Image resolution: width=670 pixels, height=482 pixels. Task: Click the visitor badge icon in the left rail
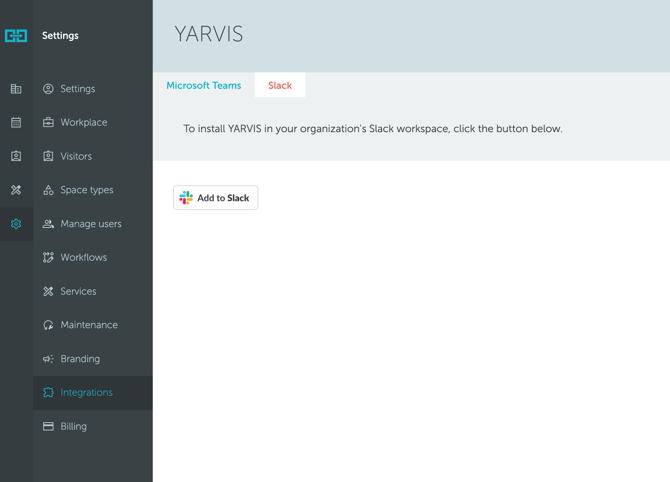[16, 156]
